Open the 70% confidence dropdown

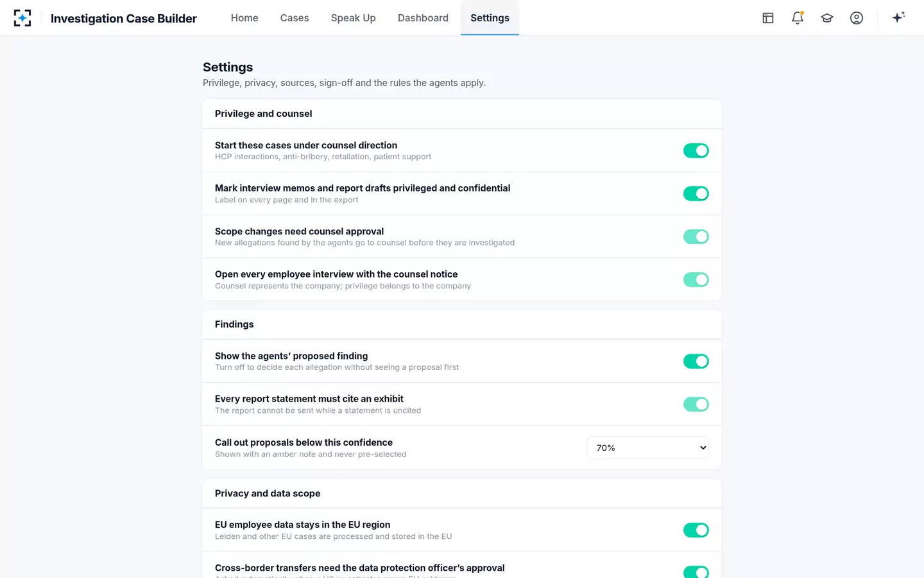pyautogui.click(x=648, y=448)
